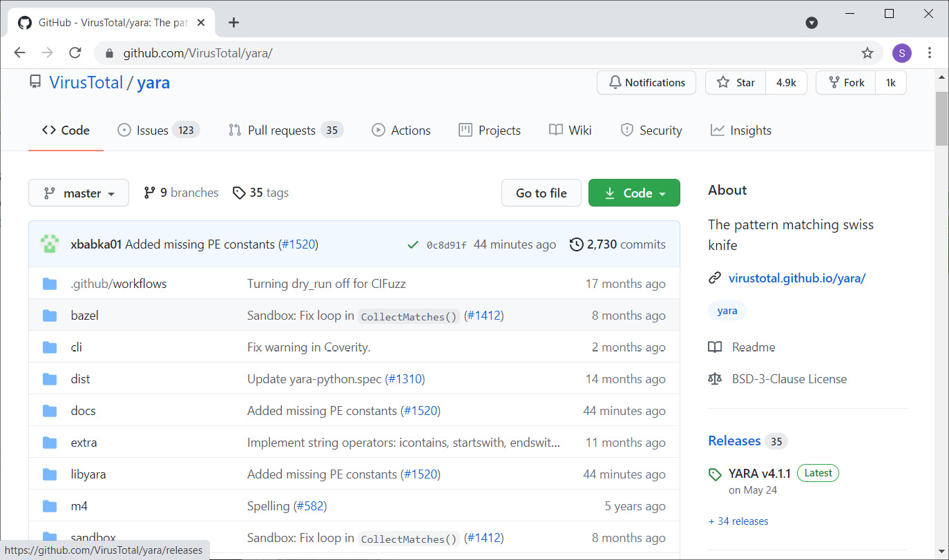Image resolution: width=949 pixels, height=560 pixels.
Task: Click the scale icon beside BSD-3-Clause License
Action: [x=715, y=379]
